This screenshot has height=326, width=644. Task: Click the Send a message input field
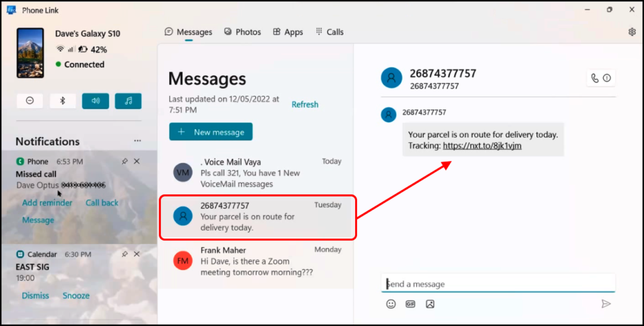[x=498, y=284]
